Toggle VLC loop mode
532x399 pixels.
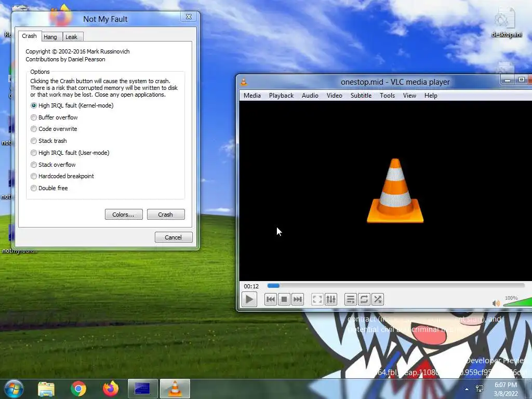tap(364, 299)
